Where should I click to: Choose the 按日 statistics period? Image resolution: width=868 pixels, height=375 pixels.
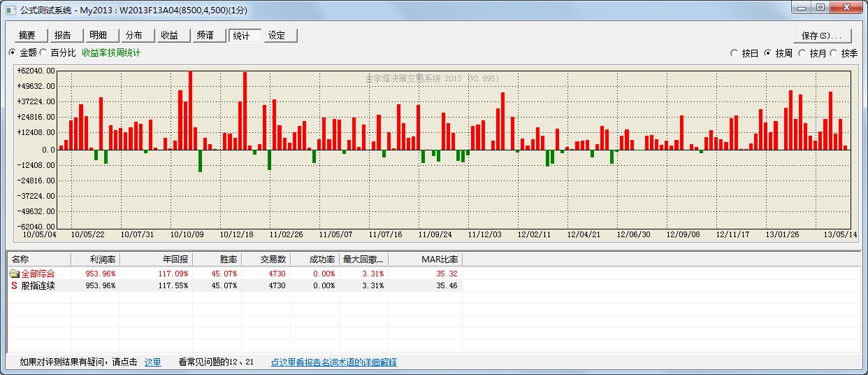point(734,53)
